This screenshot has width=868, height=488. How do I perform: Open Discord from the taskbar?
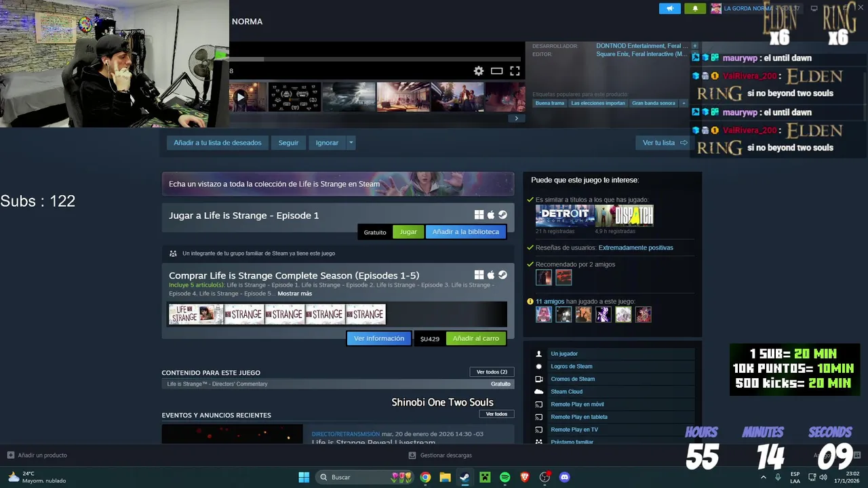[x=564, y=477]
